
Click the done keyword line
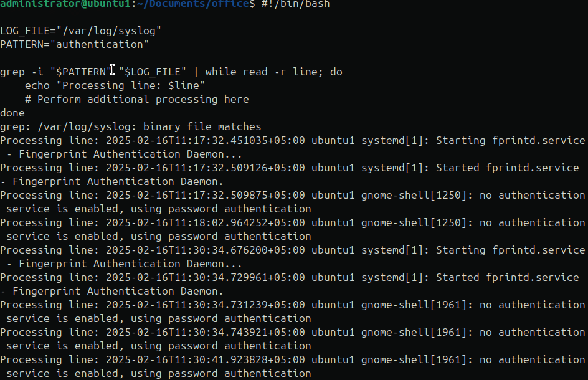12,113
